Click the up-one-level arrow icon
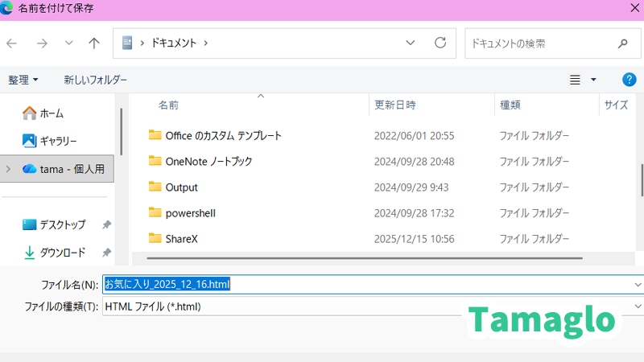The image size is (644, 362). coord(94,43)
